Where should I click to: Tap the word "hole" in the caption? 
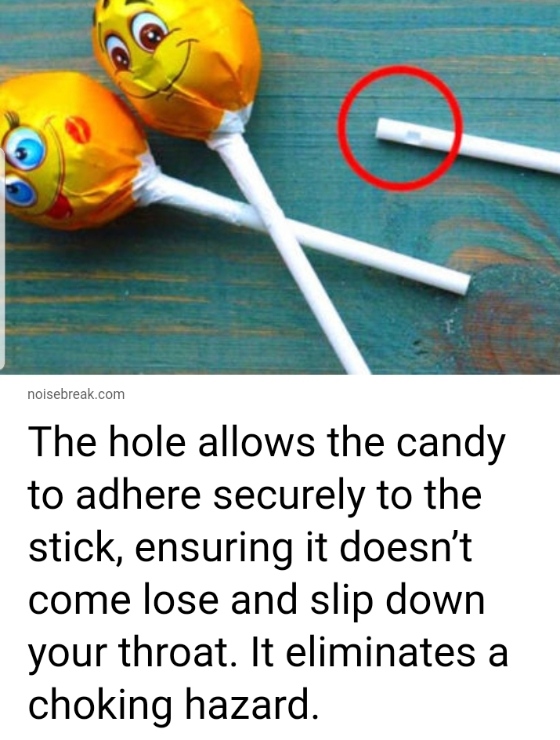[146, 442]
